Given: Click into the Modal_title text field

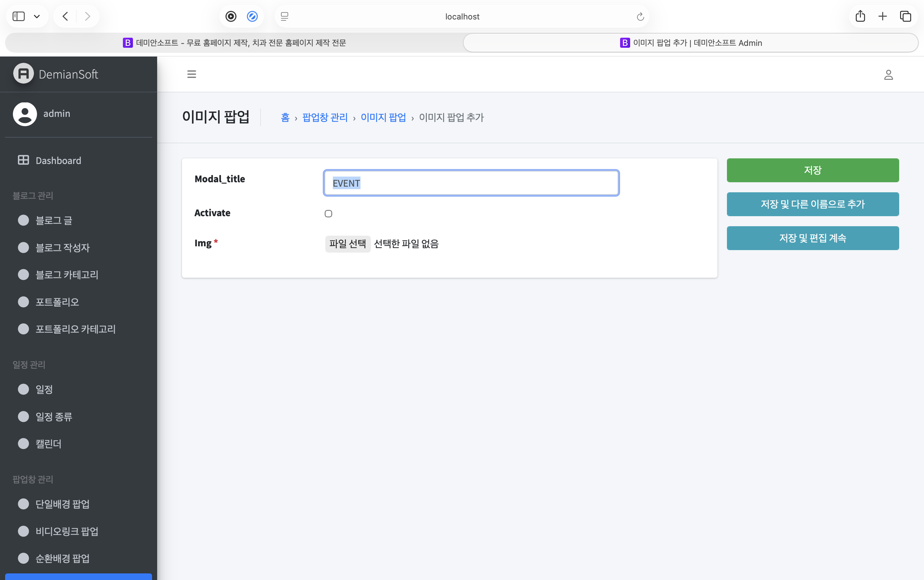Looking at the screenshot, I should click(x=471, y=183).
